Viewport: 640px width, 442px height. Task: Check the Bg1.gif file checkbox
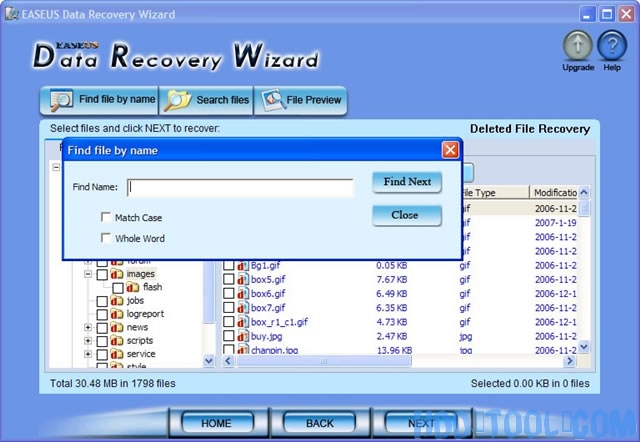tap(229, 265)
